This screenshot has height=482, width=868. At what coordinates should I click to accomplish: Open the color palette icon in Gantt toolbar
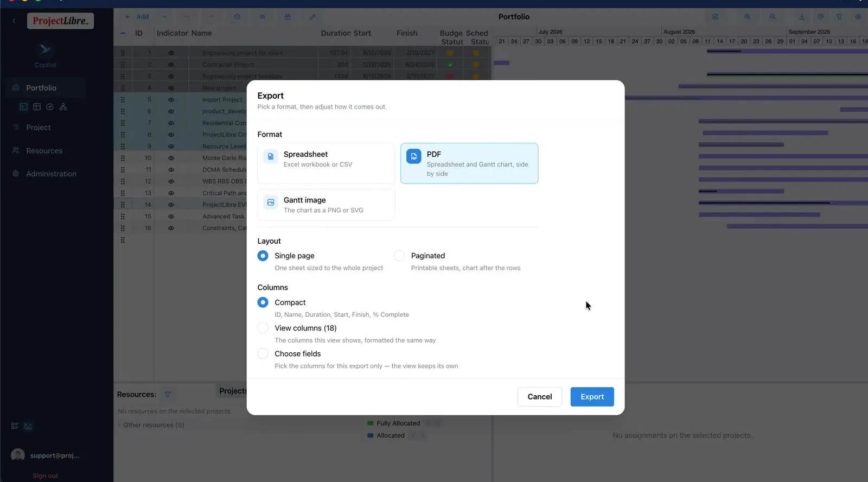coord(821,17)
